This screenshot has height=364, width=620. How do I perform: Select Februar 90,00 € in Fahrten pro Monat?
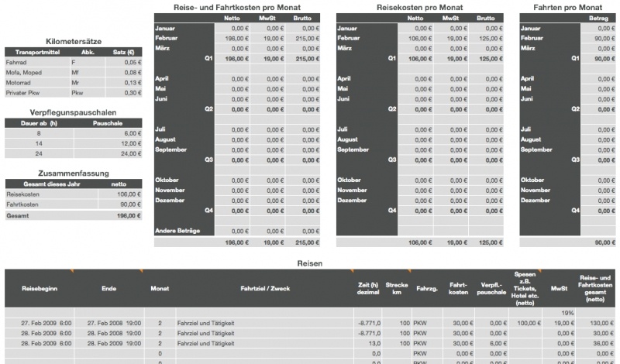(x=599, y=37)
